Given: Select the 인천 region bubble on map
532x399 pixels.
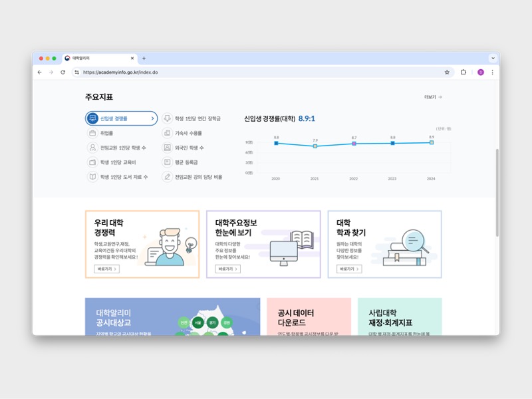Looking at the screenshot, I should pyautogui.click(x=184, y=323).
